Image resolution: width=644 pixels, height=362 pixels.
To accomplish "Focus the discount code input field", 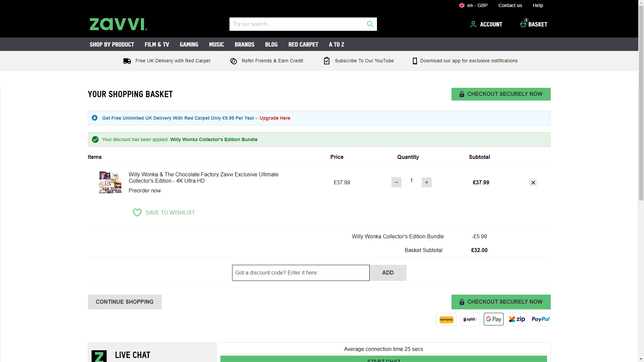I will 301,273.
